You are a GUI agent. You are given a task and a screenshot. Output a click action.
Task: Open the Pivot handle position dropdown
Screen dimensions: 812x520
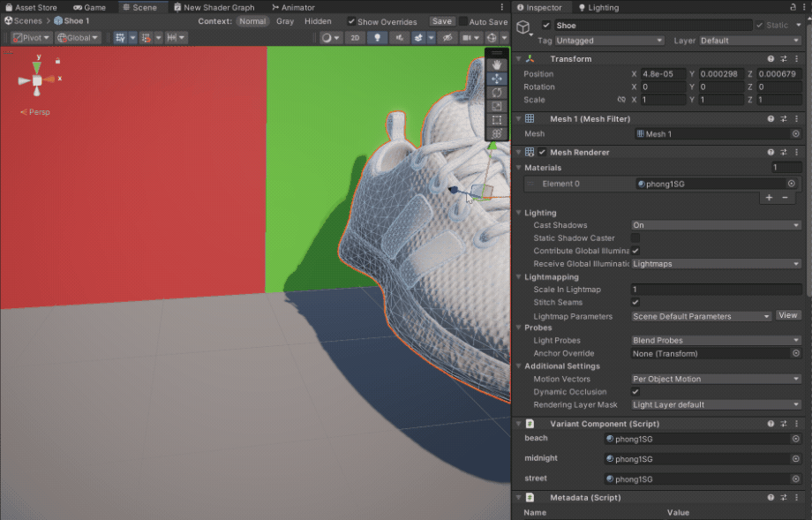(x=32, y=38)
